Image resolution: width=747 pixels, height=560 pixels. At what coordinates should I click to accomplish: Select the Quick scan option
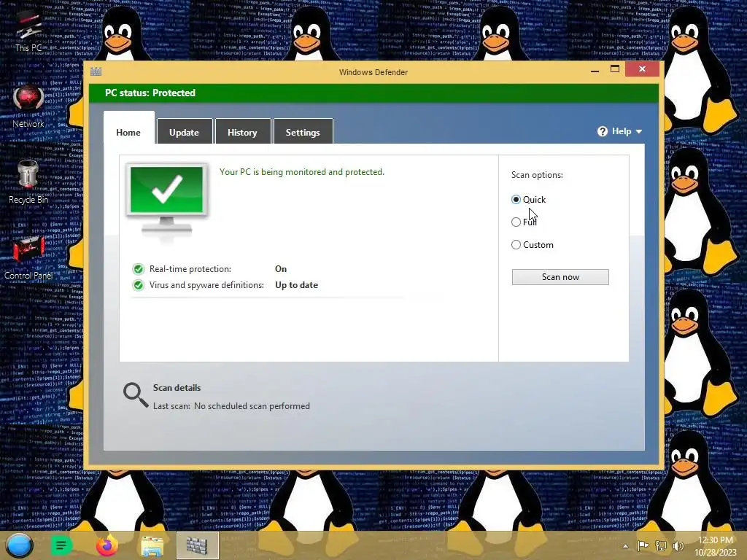528,200
